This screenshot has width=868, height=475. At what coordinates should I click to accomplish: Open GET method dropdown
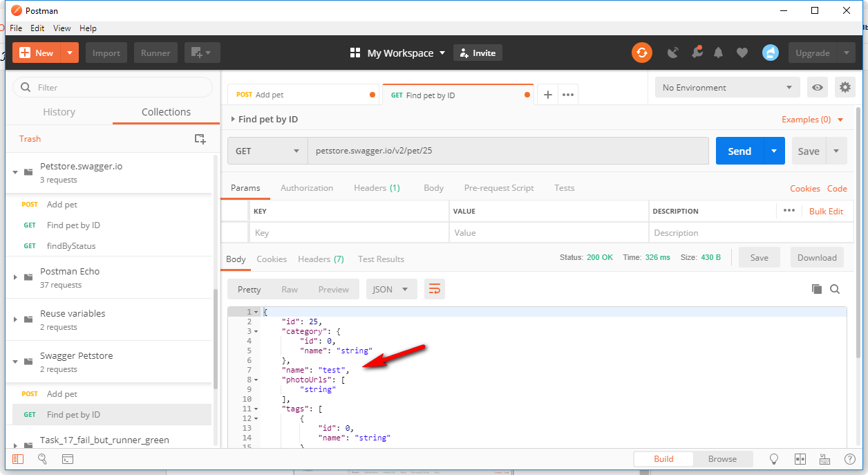(267, 151)
